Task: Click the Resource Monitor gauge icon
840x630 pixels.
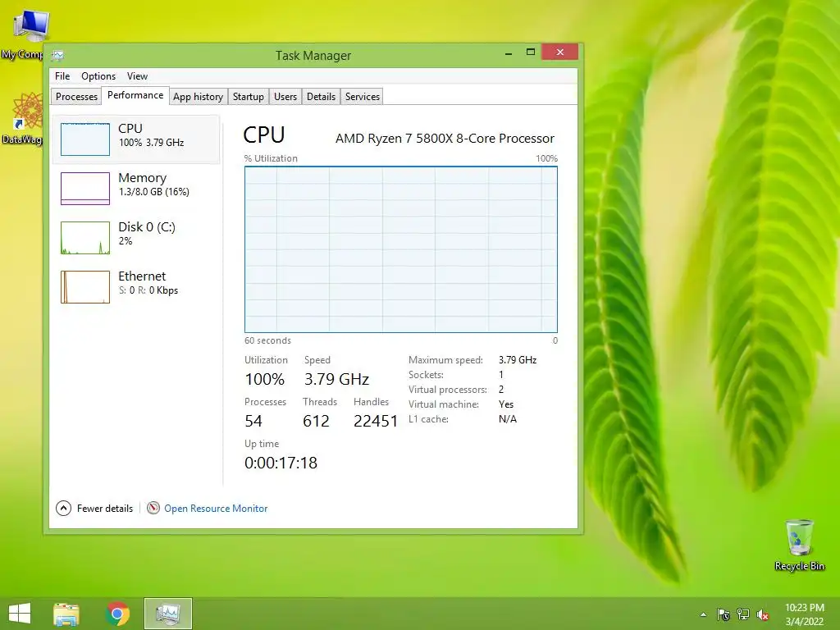Action: point(153,508)
